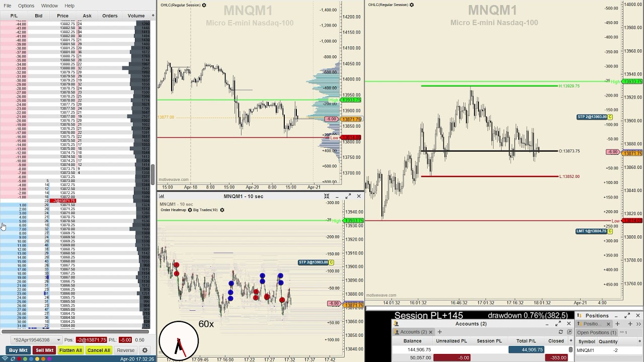Select the blue circle in status bar
The height and width of the screenshot is (362, 644).
coord(31,358)
